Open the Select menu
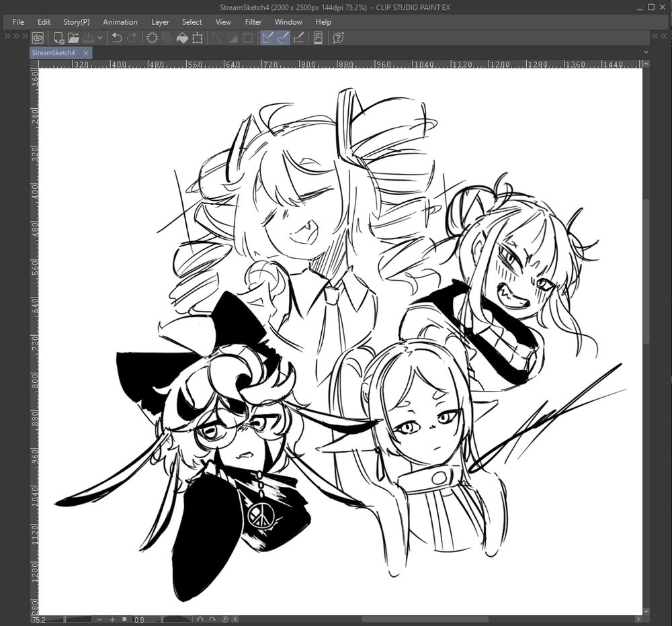672x626 pixels. [x=192, y=22]
